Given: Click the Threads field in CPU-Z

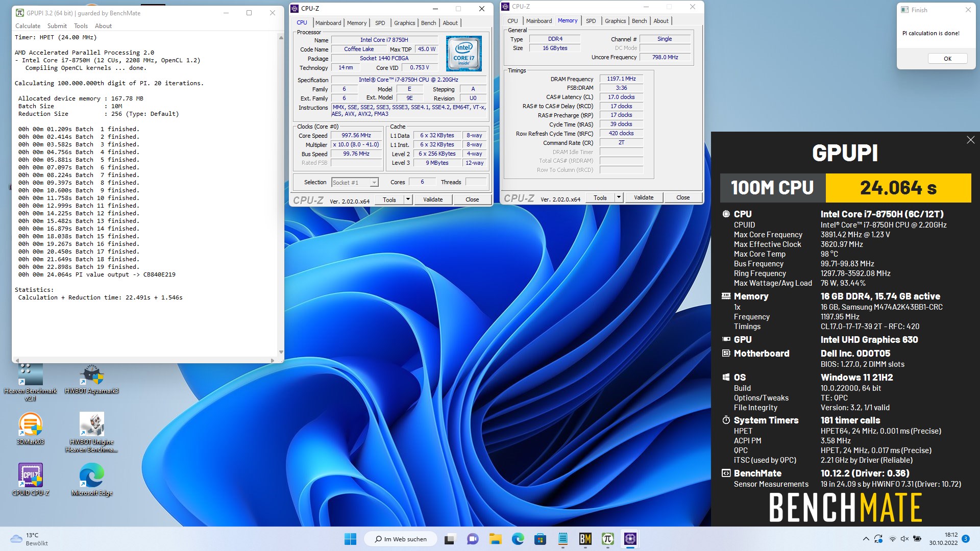Looking at the screenshot, I should click(476, 182).
